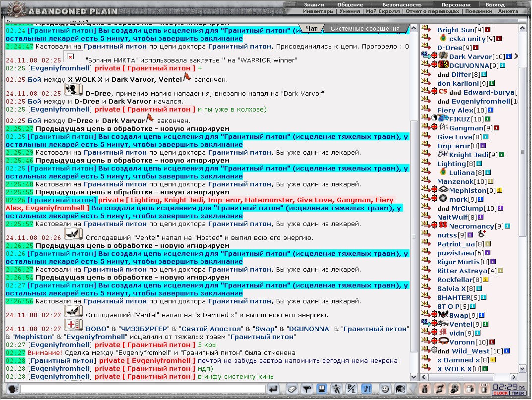The width and height of the screenshot is (532, 400).
Task: Click the P/L icon in the bottom toolbar
Action: point(352,389)
